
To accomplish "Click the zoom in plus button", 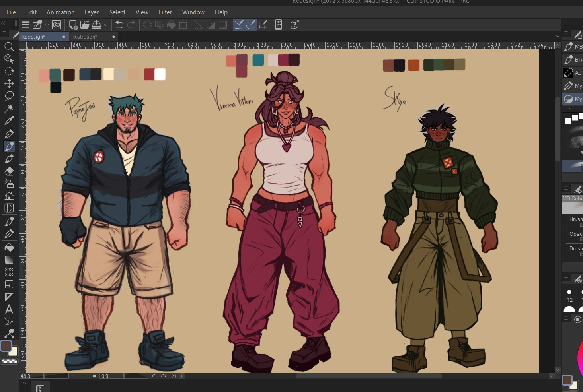I will (x=84, y=376).
